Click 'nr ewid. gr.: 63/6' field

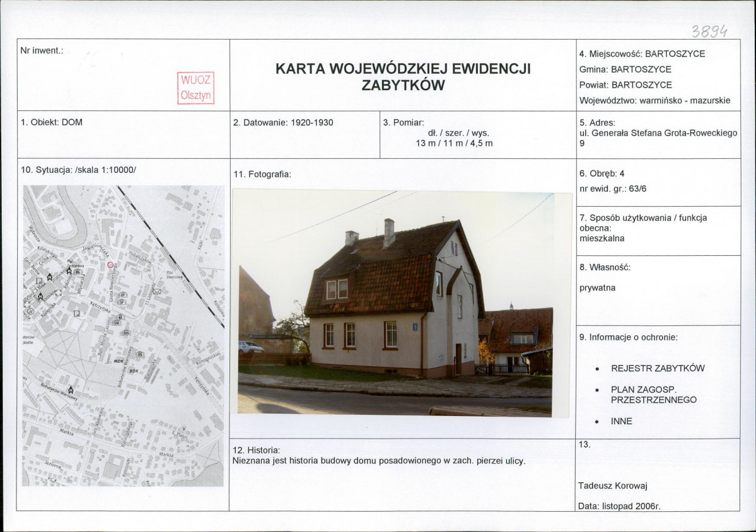click(613, 189)
